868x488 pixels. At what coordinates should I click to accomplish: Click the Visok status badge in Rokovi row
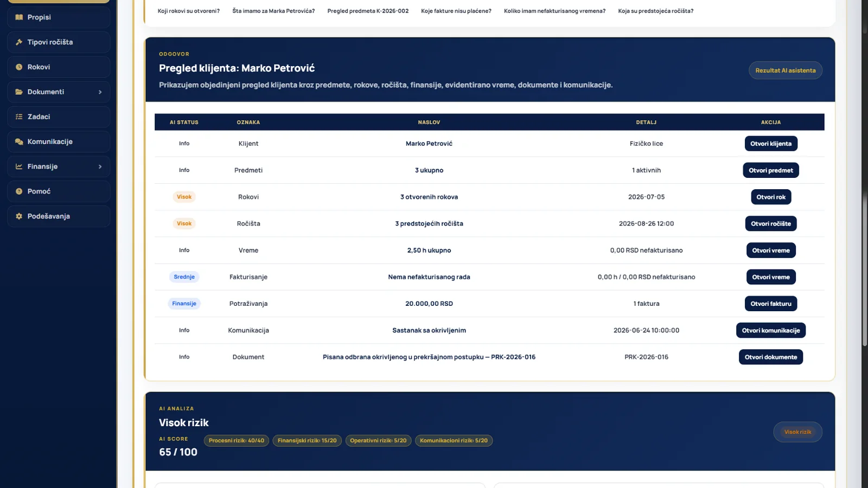click(x=184, y=197)
